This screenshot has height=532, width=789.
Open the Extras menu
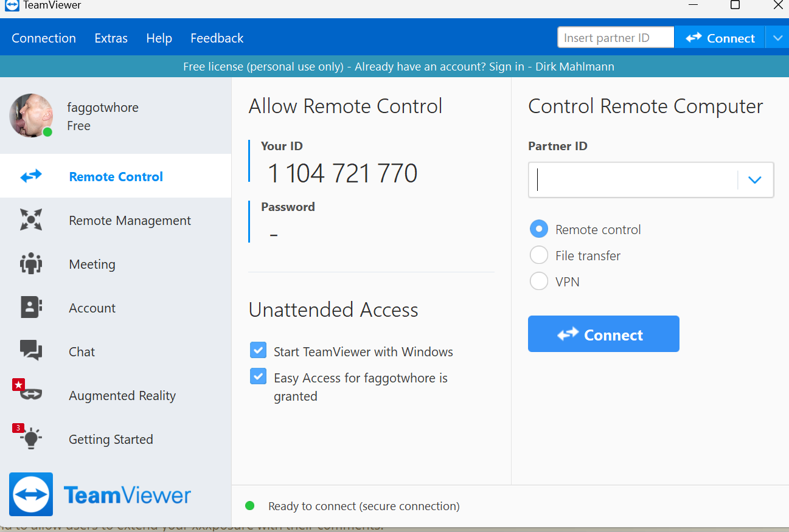(x=111, y=38)
